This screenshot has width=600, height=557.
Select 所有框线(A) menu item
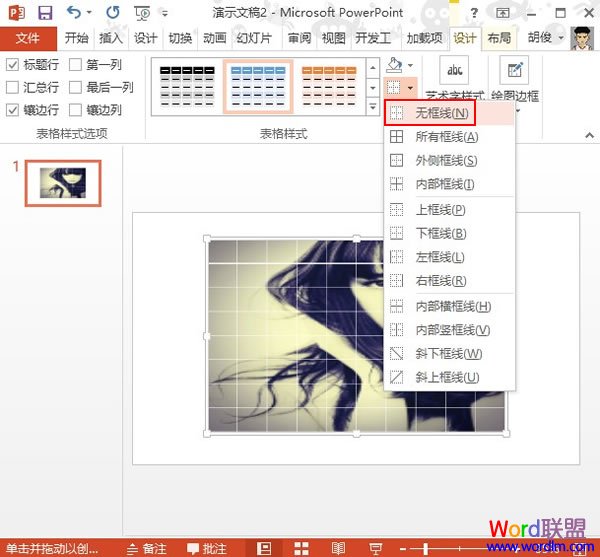tap(449, 137)
